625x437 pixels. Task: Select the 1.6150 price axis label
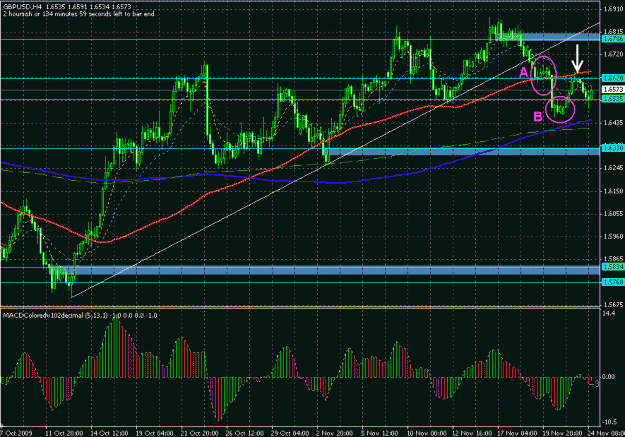click(613, 191)
